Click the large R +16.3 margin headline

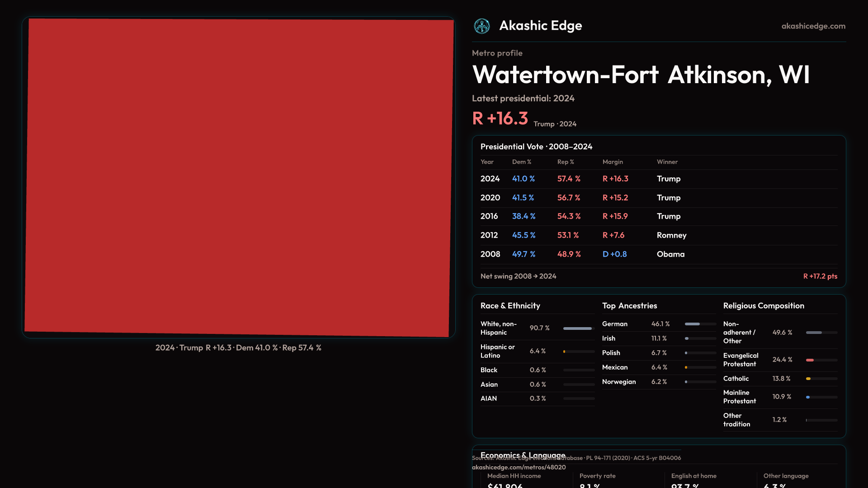500,118
